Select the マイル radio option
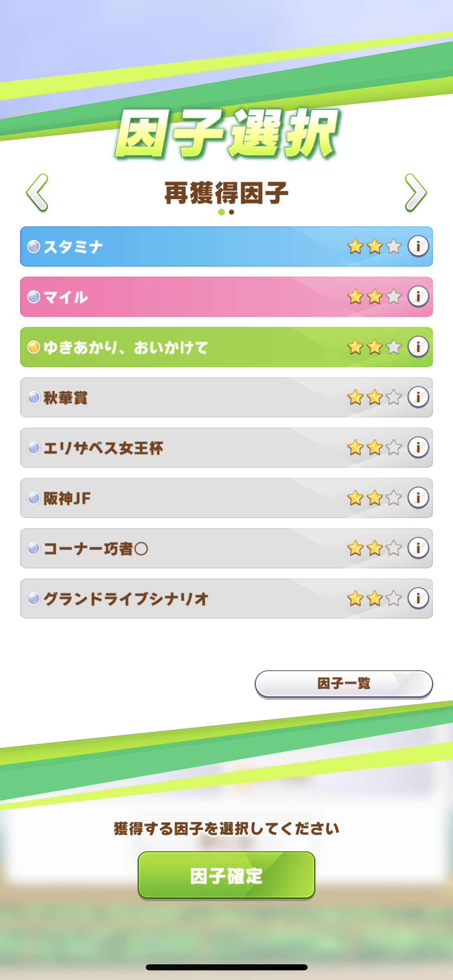Screen dimensions: 453x980 [34, 297]
